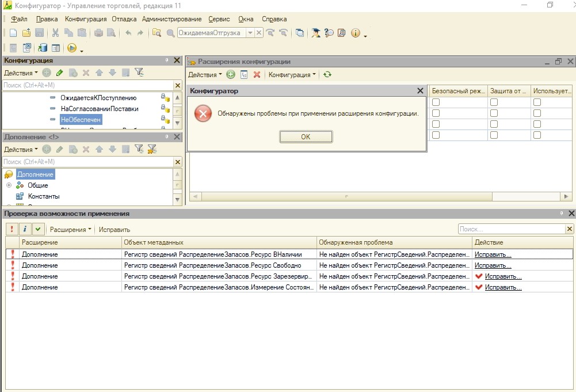Viewport: 576px width, 392px height.
Task: Open the Справка menu
Action: 274,19
